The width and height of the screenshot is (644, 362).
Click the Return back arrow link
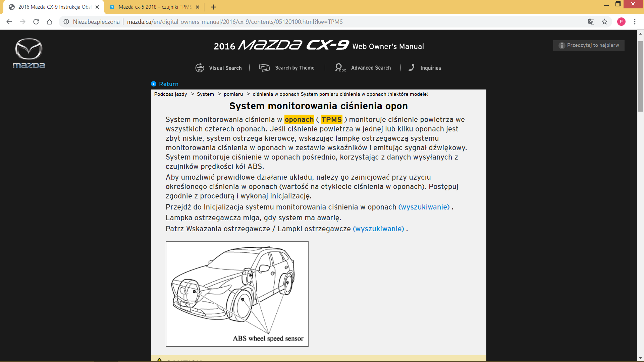(x=165, y=84)
